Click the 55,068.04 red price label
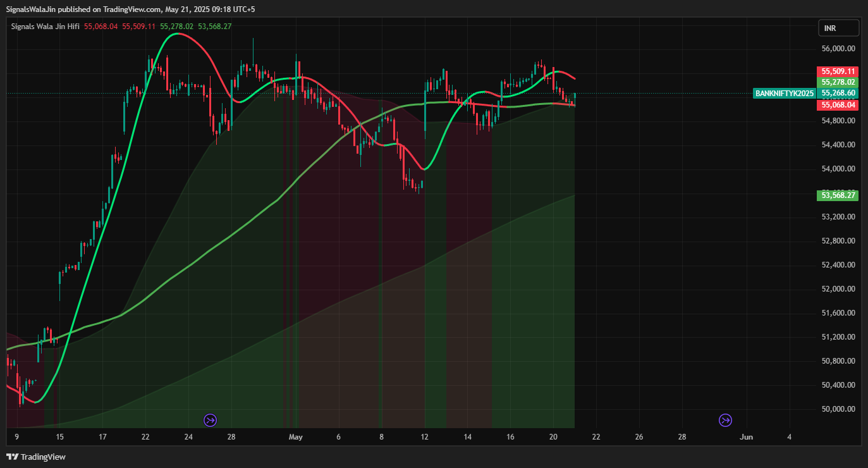This screenshot has width=868, height=468. 838,105
